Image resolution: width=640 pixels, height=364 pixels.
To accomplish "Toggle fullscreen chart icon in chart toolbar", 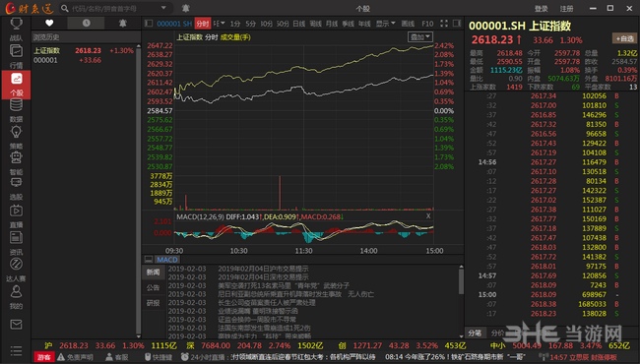I will [x=444, y=24].
